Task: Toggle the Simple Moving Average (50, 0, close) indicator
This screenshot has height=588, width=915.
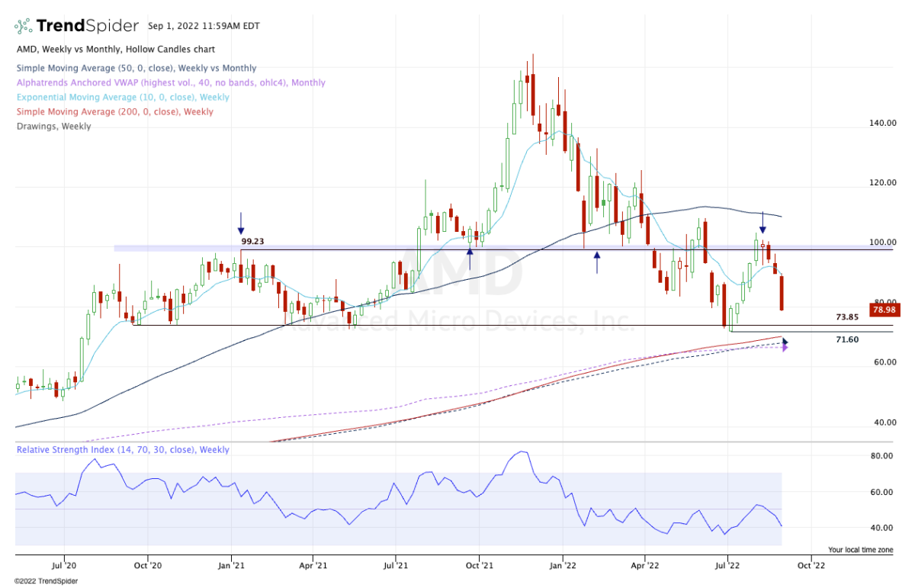Action: pyautogui.click(x=136, y=68)
